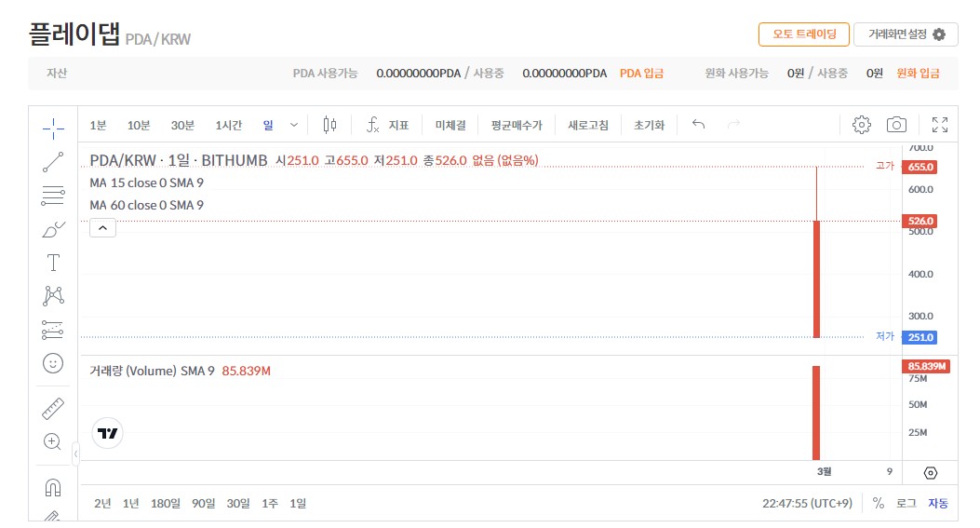Screen dimensions: 980x528
Task: Click MA 15 close 0 SMA 9 legend
Action: [146, 183]
